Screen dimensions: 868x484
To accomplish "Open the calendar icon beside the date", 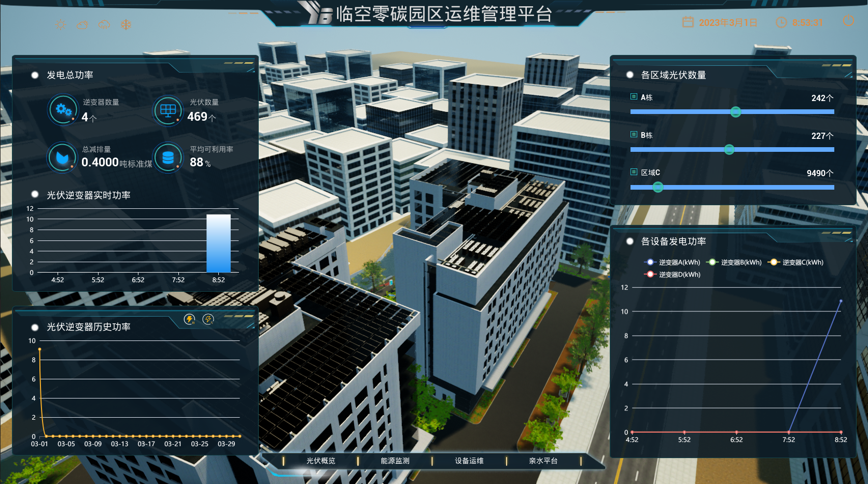I will (688, 22).
